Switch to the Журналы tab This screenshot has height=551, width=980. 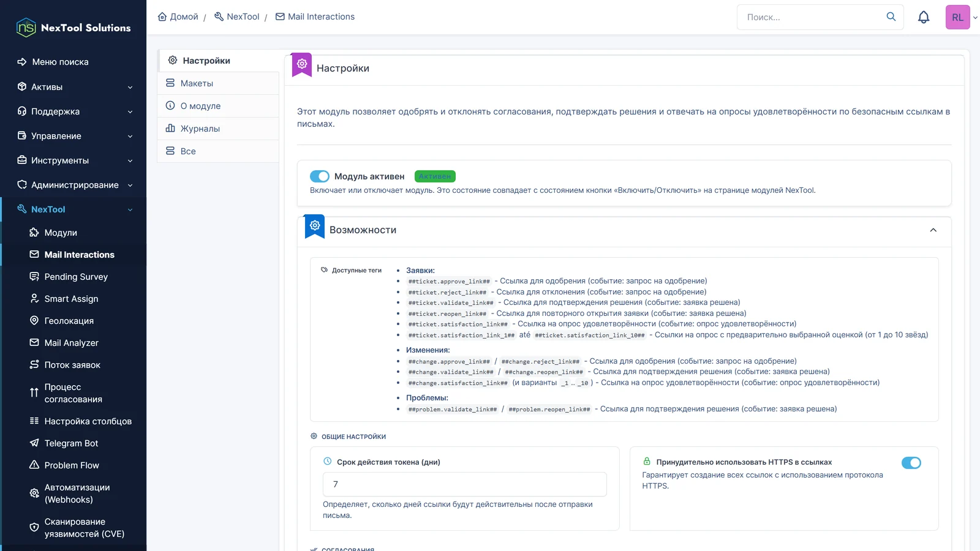point(218,129)
